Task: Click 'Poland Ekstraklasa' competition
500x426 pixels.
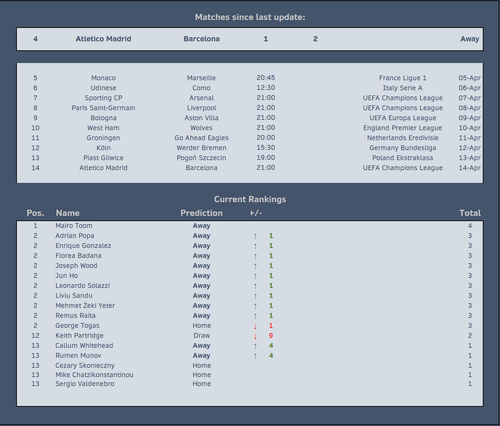Action: tap(403, 158)
